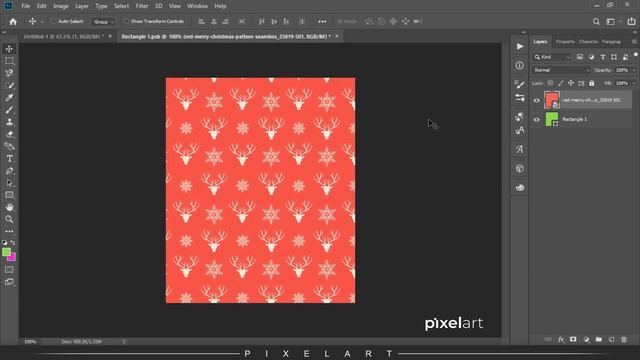Add a layer mask icon
Viewport: 640px width, 360px height.
(573, 340)
